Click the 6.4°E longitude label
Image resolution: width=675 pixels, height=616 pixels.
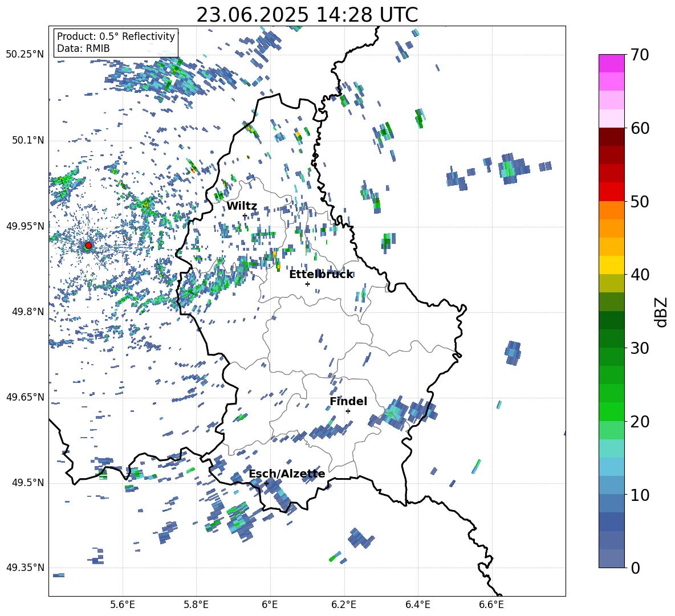click(x=418, y=605)
